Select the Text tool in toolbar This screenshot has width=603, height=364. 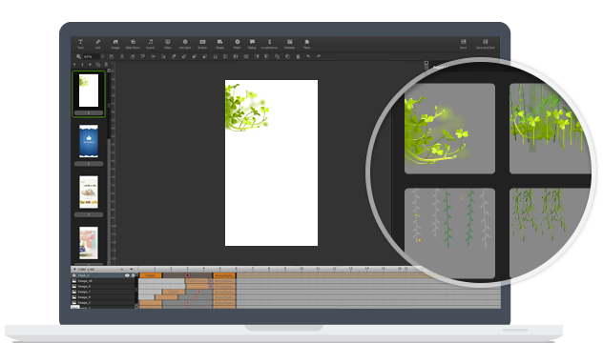[x=80, y=44]
